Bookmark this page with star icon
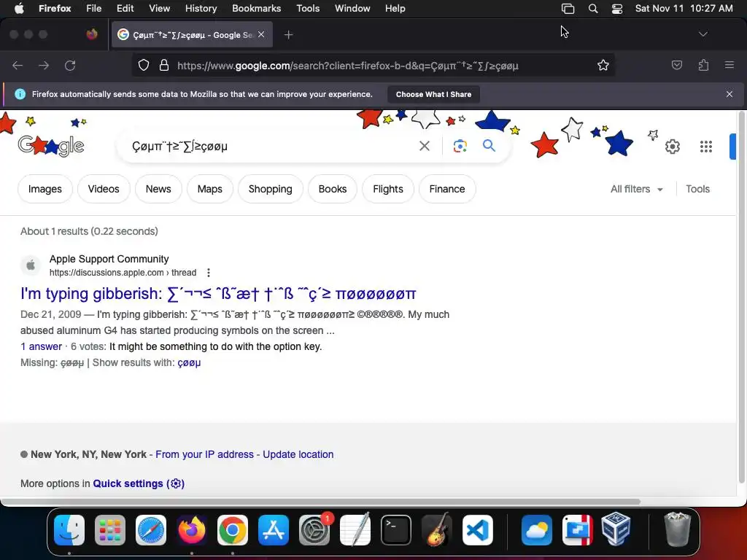This screenshot has height=560, width=747. [603, 65]
